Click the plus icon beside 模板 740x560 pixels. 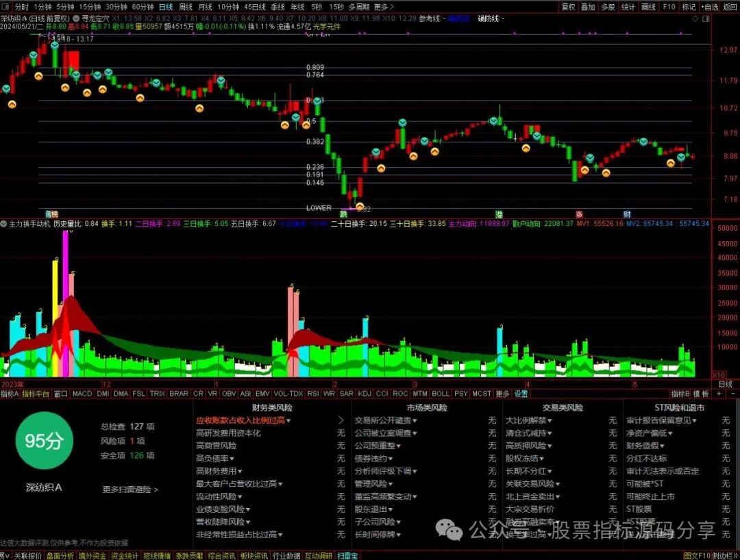[x=719, y=394]
